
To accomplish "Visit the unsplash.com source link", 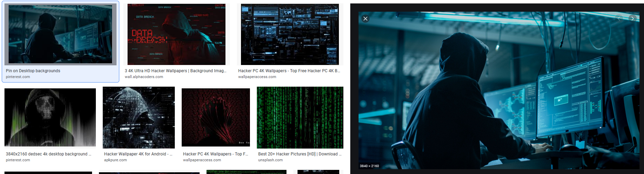I will click(270, 160).
